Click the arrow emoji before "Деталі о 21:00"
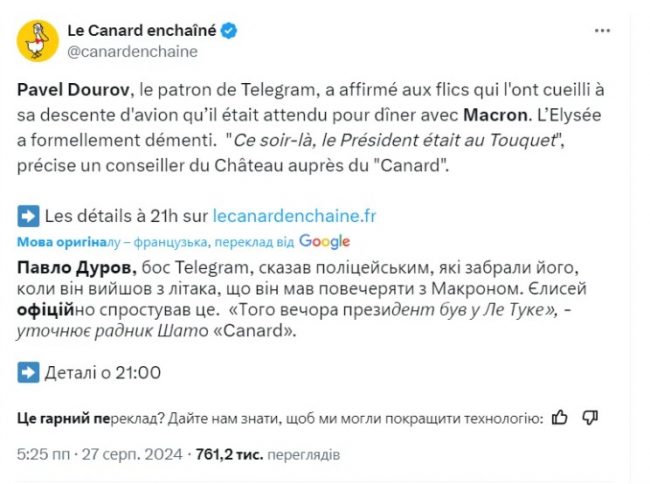The height and width of the screenshot is (484, 650). click(28, 372)
